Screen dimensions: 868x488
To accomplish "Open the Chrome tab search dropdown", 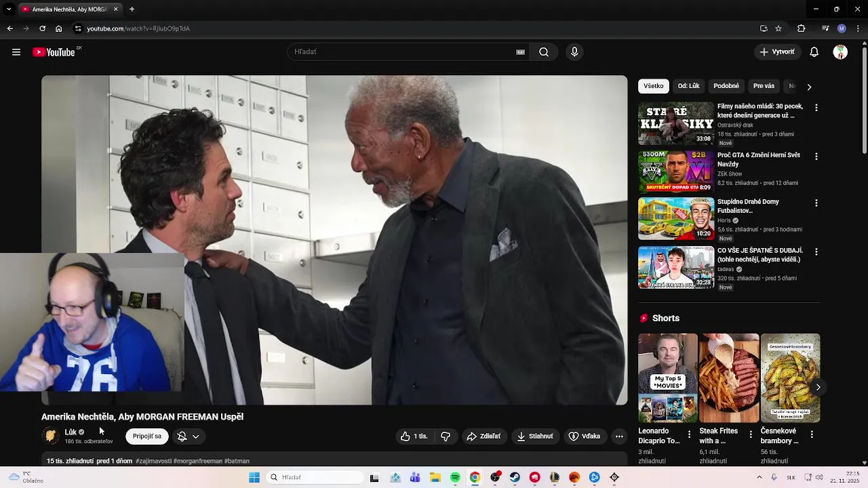I will [x=9, y=9].
